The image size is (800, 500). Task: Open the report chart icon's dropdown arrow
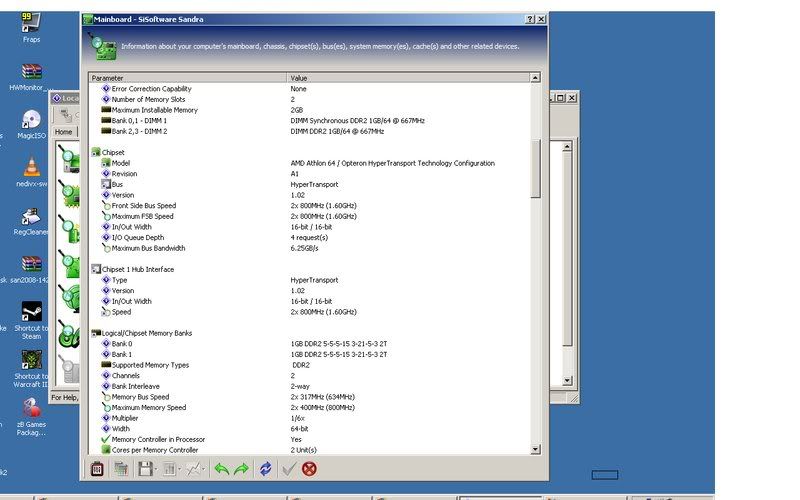click(180, 469)
